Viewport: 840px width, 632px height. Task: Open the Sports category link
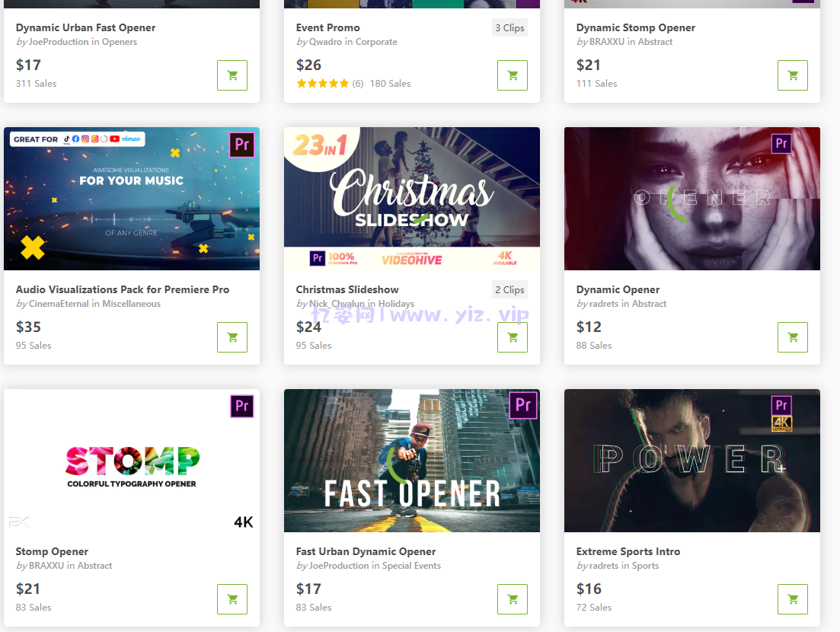click(645, 566)
